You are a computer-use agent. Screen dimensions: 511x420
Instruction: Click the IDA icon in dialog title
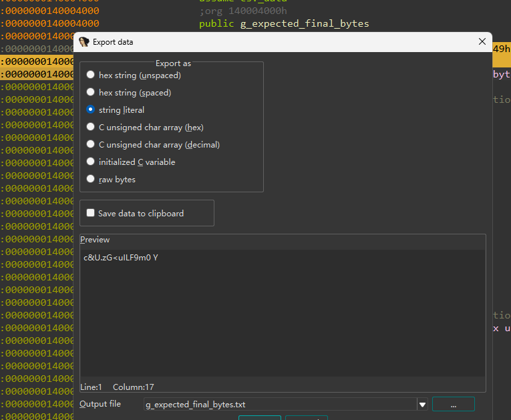(x=84, y=42)
